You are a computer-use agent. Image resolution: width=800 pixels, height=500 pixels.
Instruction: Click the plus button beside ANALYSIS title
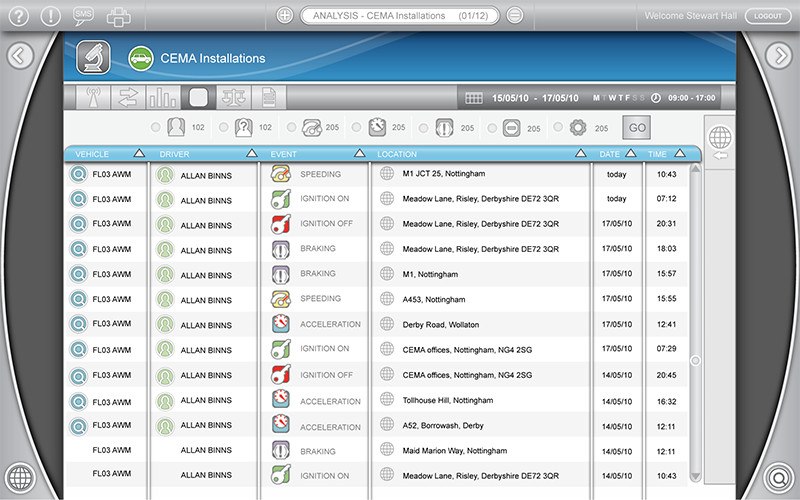[285, 15]
